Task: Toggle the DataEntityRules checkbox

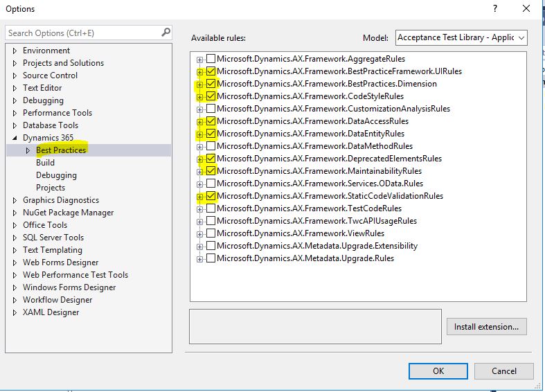Action: [211, 134]
